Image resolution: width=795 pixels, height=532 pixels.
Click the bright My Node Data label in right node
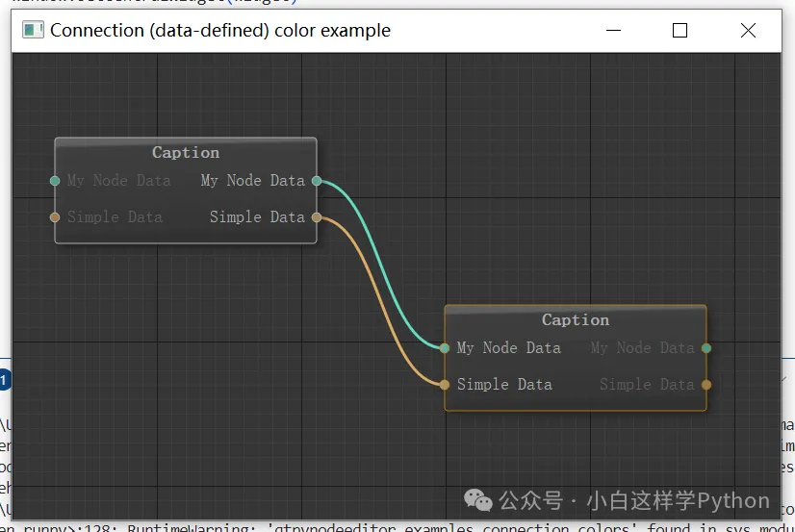tap(508, 347)
